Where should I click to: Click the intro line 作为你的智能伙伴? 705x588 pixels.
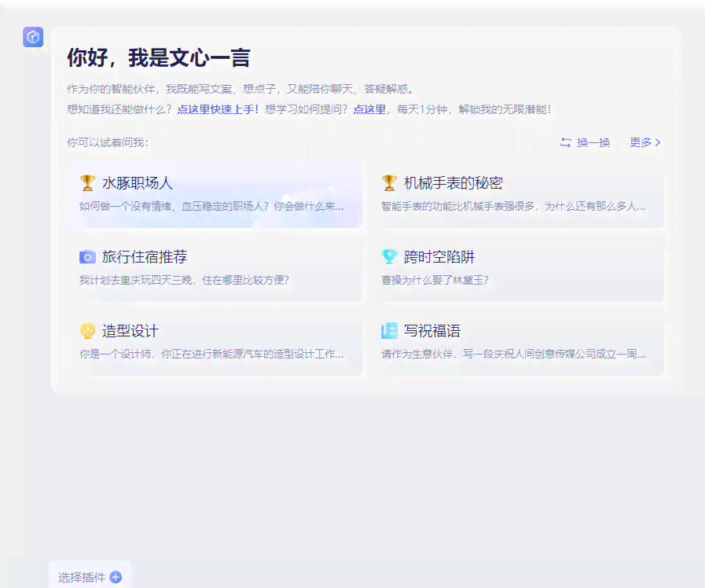(x=111, y=89)
